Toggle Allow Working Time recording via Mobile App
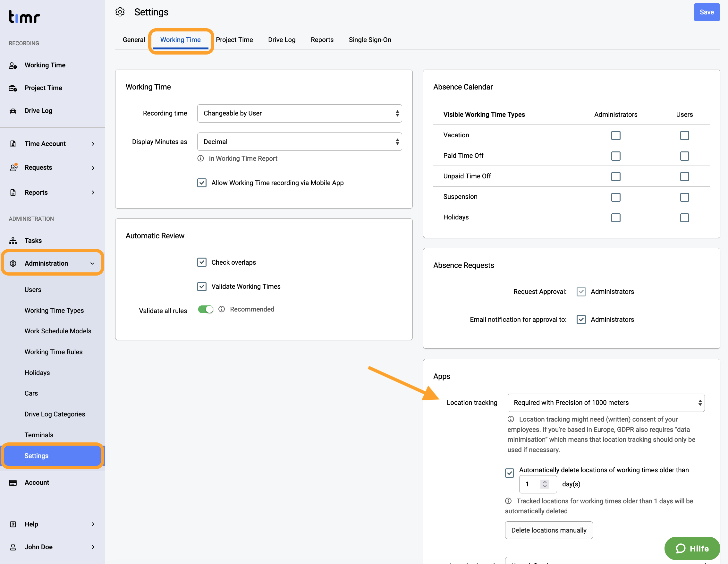The width and height of the screenshot is (728, 564). tap(202, 183)
